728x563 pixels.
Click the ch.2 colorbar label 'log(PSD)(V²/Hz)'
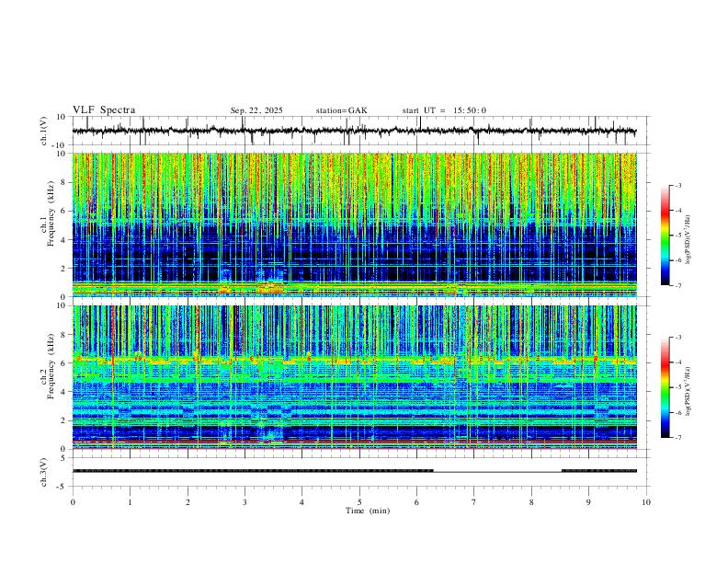coord(688,391)
